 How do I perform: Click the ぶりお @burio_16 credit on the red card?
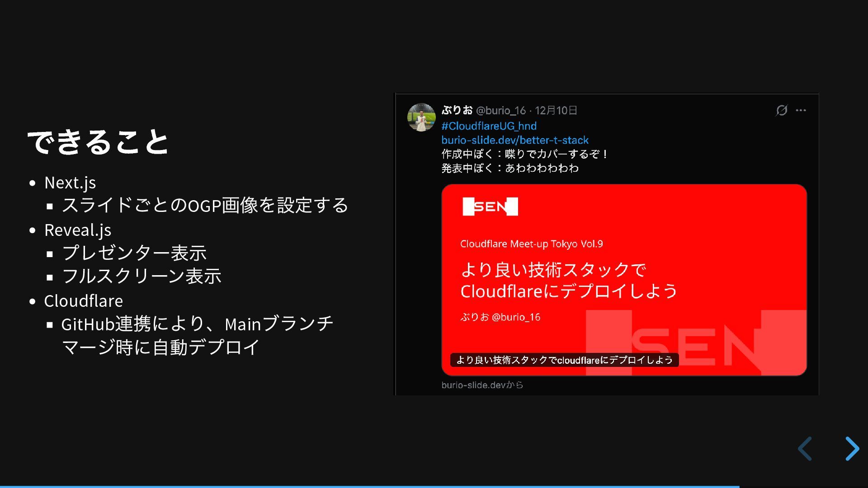tap(500, 317)
